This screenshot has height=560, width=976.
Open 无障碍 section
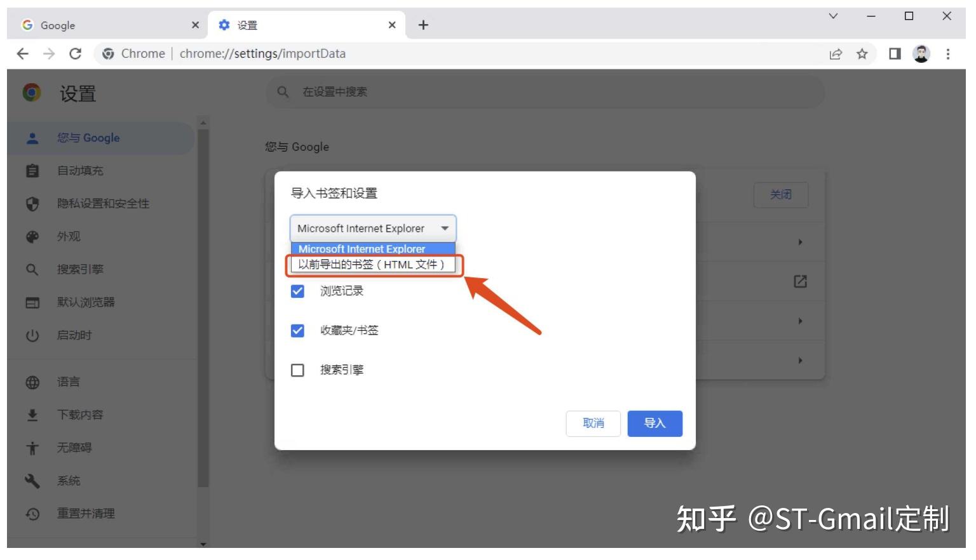coord(102,448)
